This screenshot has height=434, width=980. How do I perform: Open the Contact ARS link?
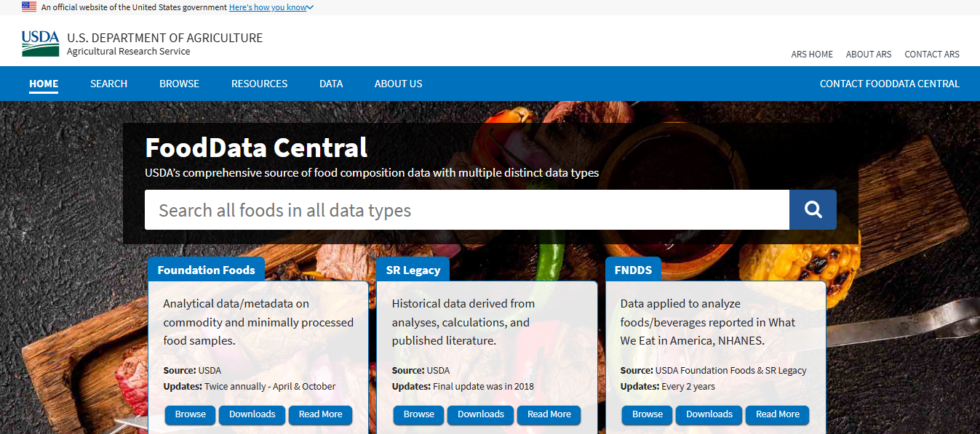pos(932,55)
